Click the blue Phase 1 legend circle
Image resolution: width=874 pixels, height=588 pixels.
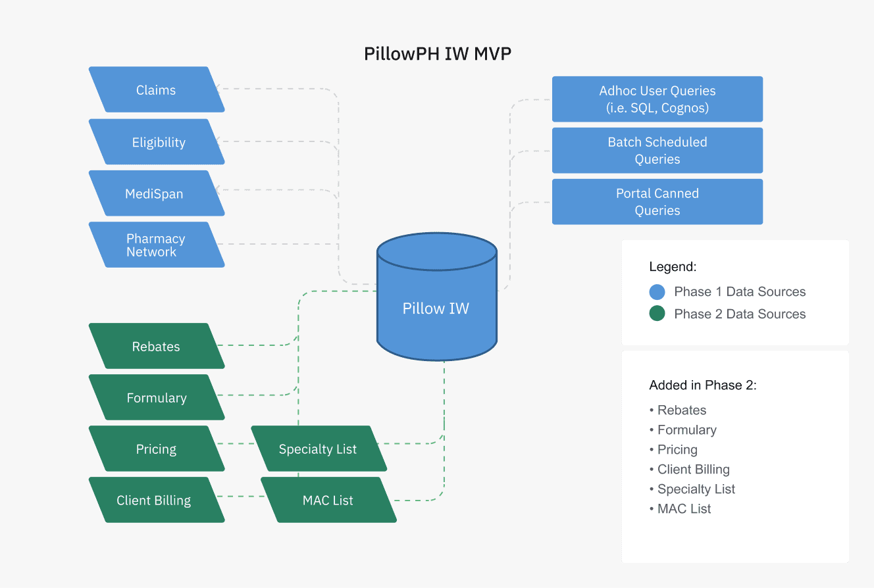click(x=657, y=292)
